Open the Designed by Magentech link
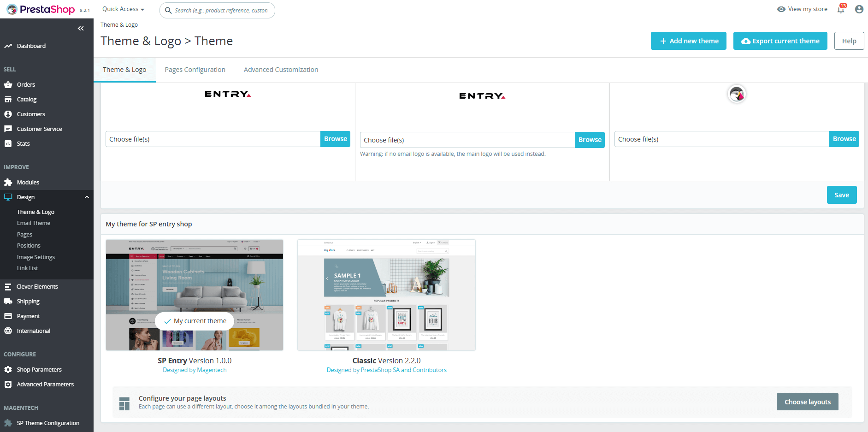Image resolution: width=868 pixels, height=432 pixels. [x=194, y=370]
